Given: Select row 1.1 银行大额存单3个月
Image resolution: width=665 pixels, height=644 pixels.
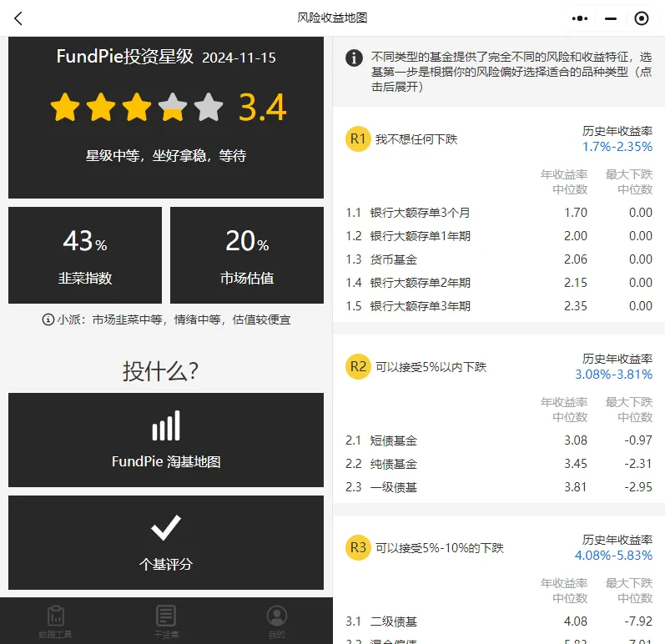Looking at the screenshot, I should point(499,213).
